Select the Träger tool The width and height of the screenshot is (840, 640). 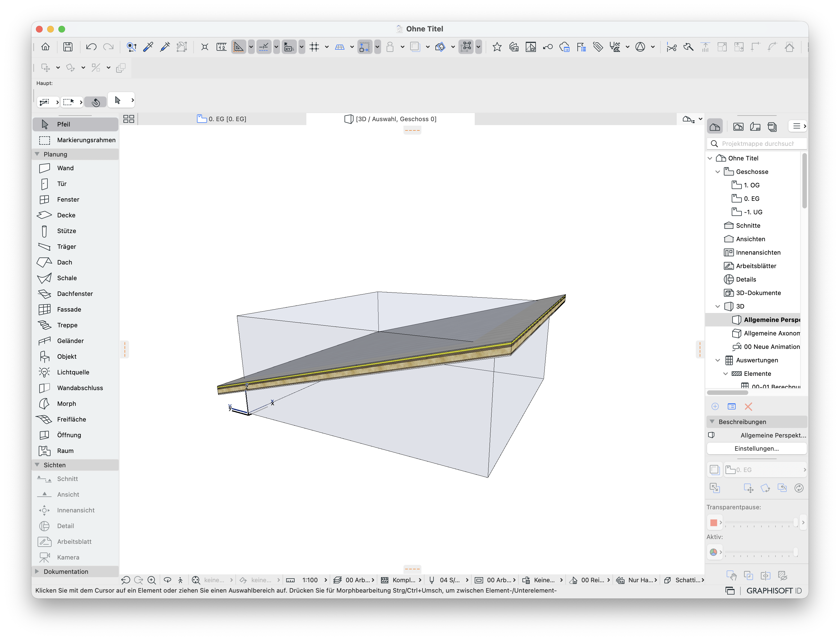coord(75,247)
